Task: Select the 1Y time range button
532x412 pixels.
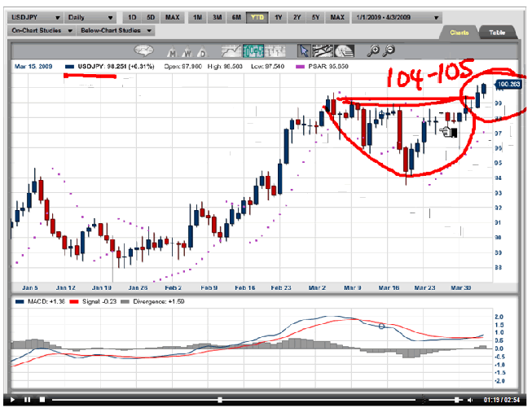Action: [279, 17]
